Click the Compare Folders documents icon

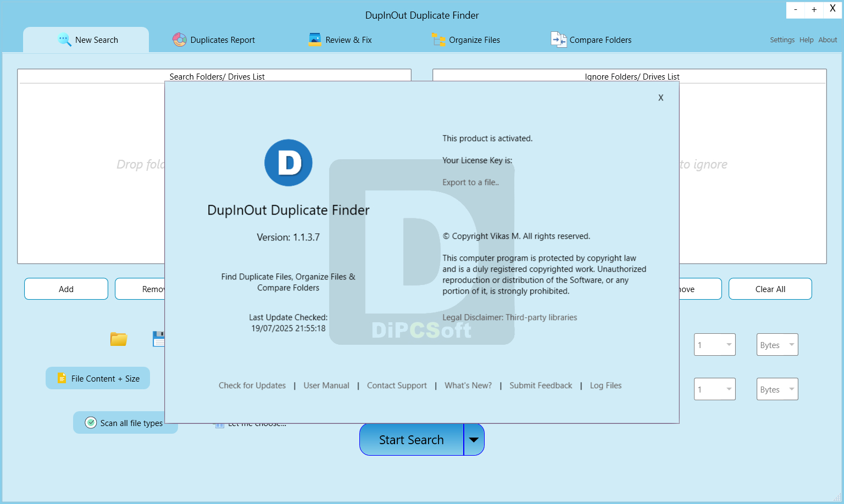(558, 40)
